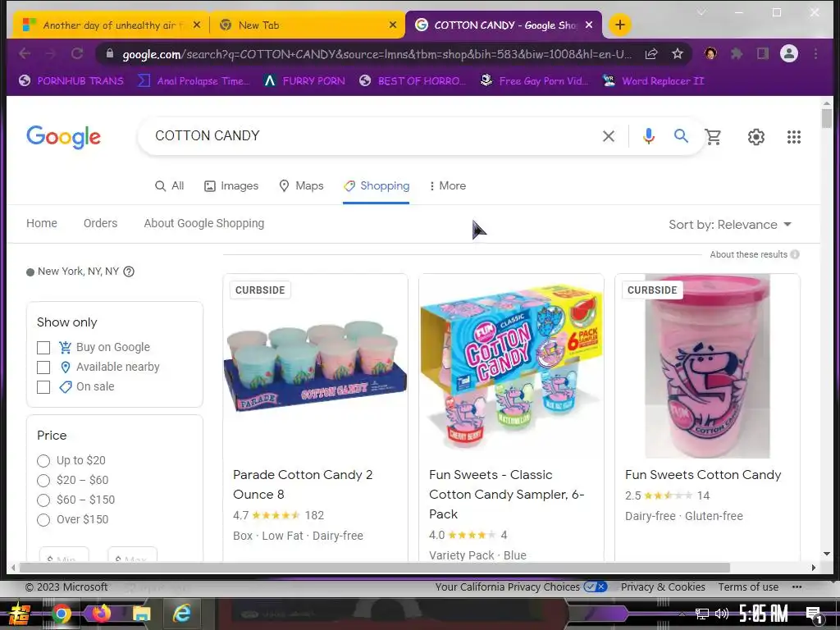Viewport: 840px width, 630px height.
Task: Click the About these results info icon
Action: (795, 254)
